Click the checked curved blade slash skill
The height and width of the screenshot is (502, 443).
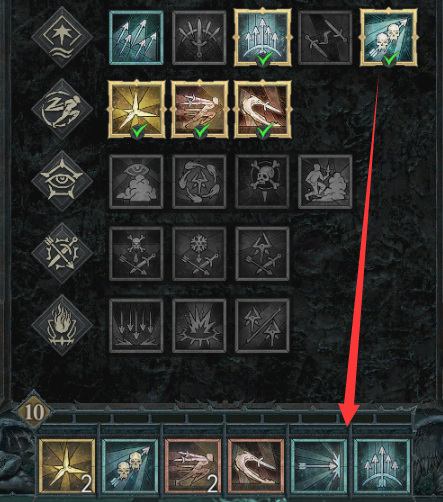pos(262,109)
